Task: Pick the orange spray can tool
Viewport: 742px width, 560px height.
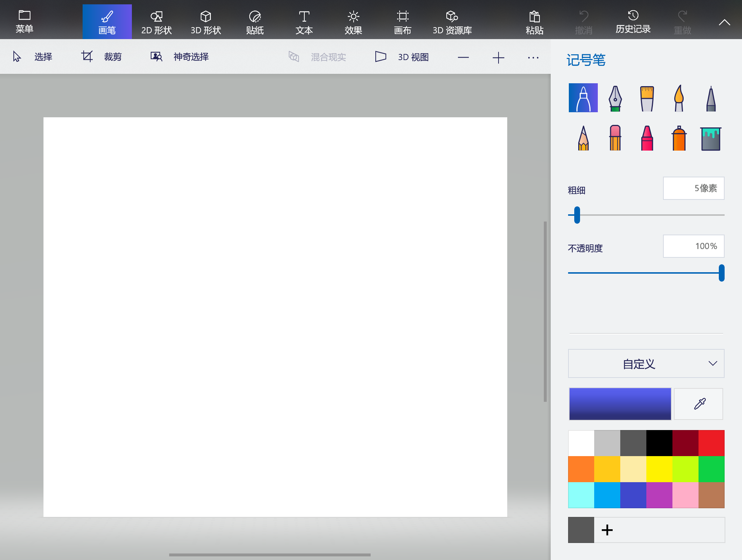Action: pyautogui.click(x=679, y=138)
